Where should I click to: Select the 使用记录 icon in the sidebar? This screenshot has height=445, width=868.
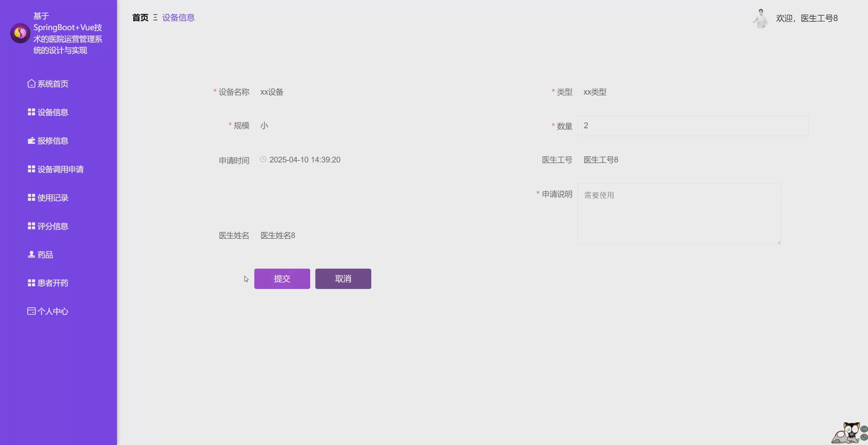click(31, 197)
